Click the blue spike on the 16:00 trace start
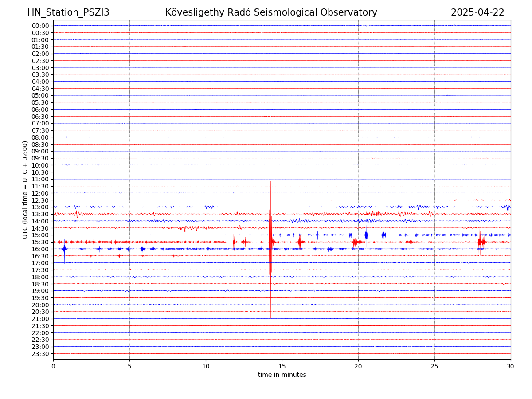Screen dimensions: 532x399 pyautogui.click(x=64, y=249)
